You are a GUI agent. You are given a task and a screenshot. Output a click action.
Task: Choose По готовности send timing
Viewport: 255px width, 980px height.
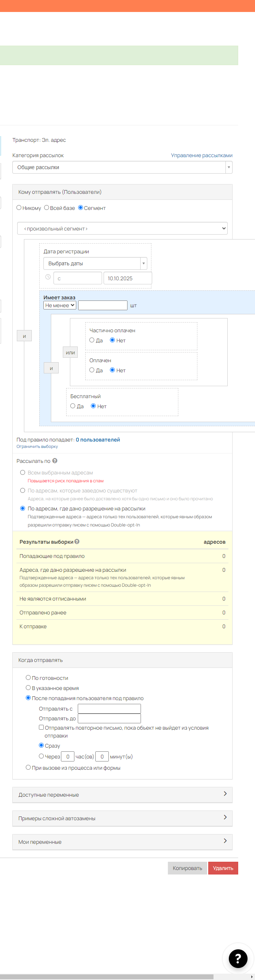28,678
